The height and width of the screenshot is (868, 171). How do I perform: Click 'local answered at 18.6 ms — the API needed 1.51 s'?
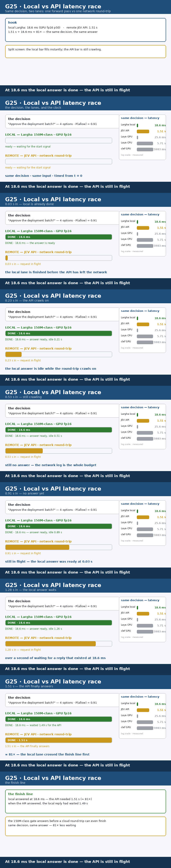click(x=50, y=799)
